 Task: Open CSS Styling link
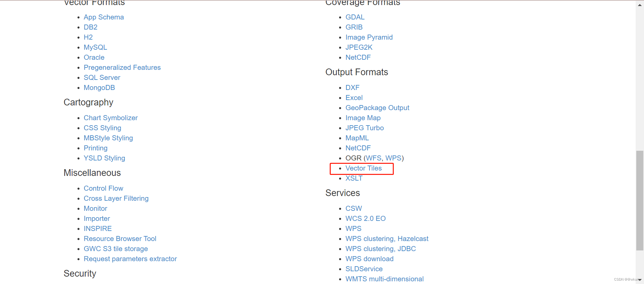pyautogui.click(x=102, y=128)
